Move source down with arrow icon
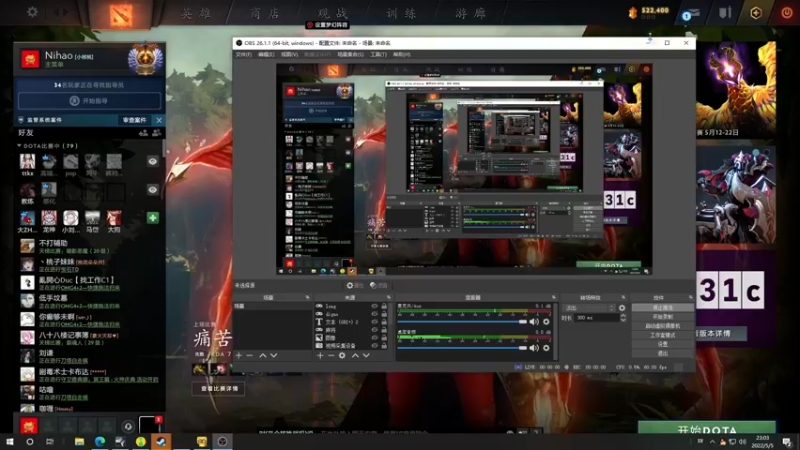The height and width of the screenshot is (450, 800). tap(366, 355)
